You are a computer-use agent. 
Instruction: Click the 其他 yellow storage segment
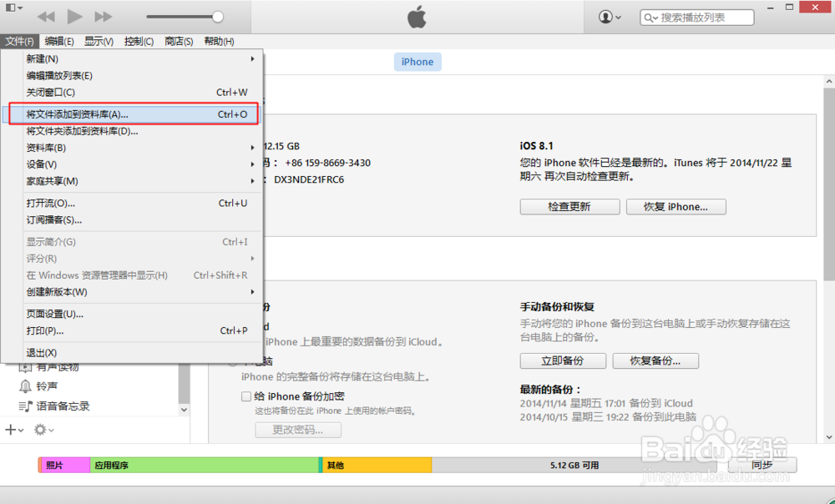(x=377, y=465)
